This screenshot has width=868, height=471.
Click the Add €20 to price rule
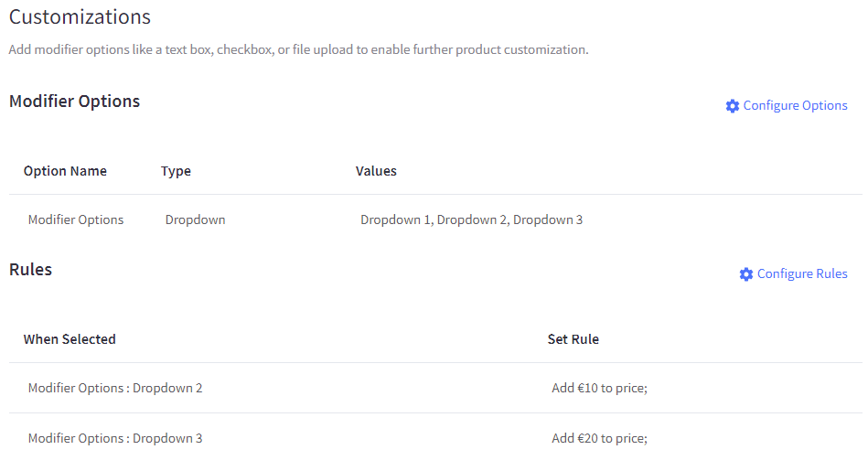click(599, 438)
